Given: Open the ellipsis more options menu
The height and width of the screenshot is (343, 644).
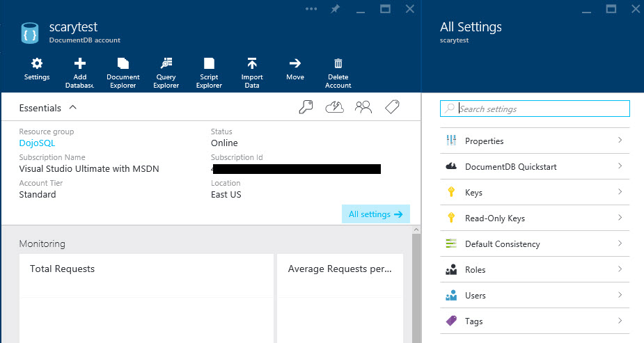Looking at the screenshot, I should pos(311,9).
